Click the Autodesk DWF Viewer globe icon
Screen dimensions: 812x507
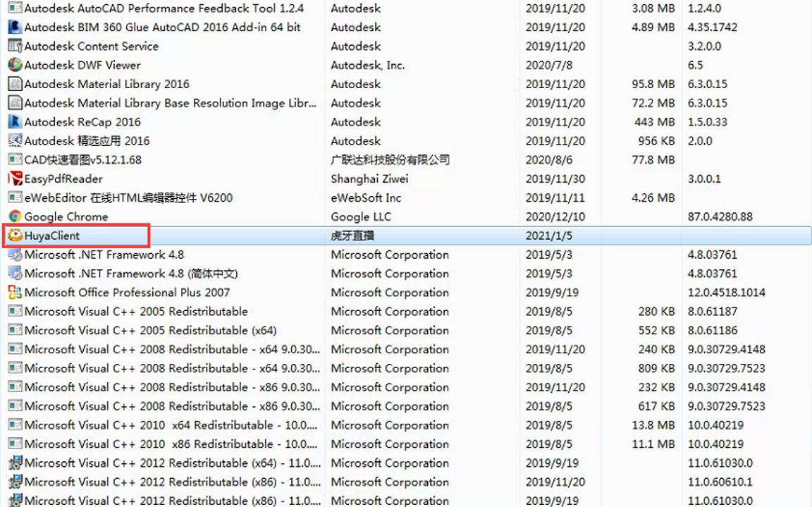(x=16, y=65)
